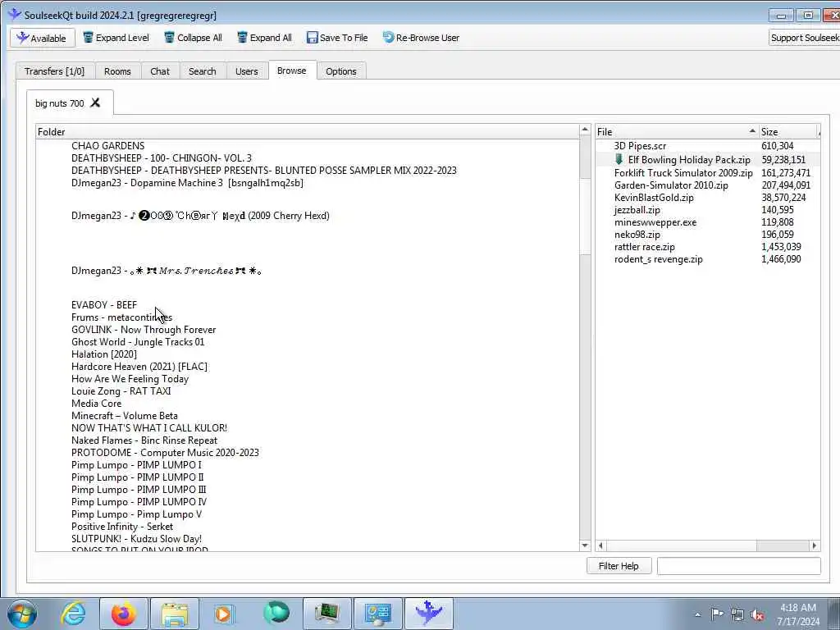The width and height of the screenshot is (840, 630).
Task: Open Firefox from the taskbar
Action: click(124, 614)
